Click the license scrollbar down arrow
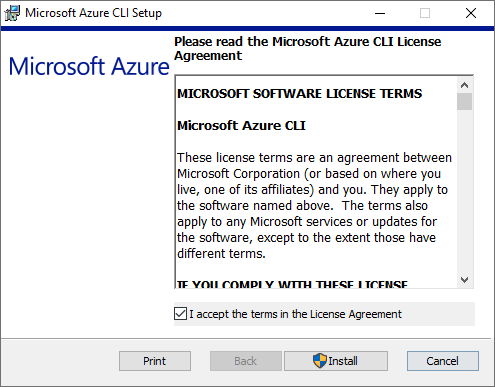495x387 pixels. point(464,280)
